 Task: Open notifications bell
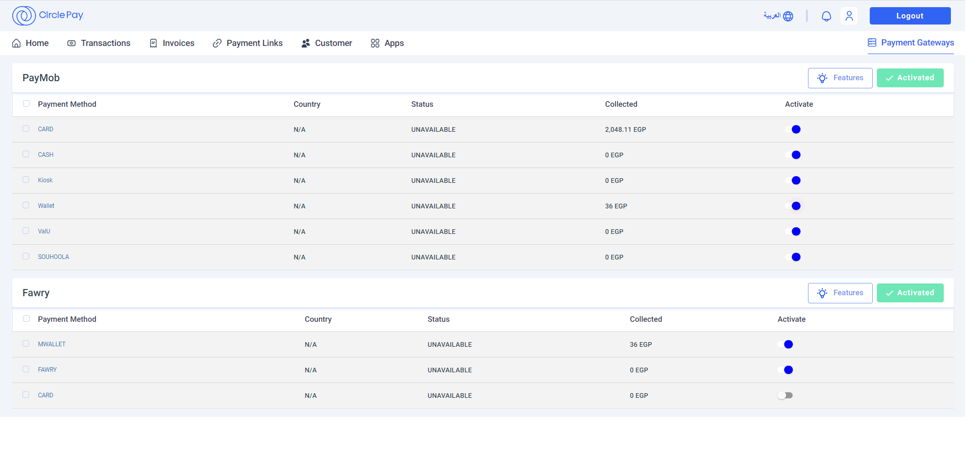[x=826, y=16]
